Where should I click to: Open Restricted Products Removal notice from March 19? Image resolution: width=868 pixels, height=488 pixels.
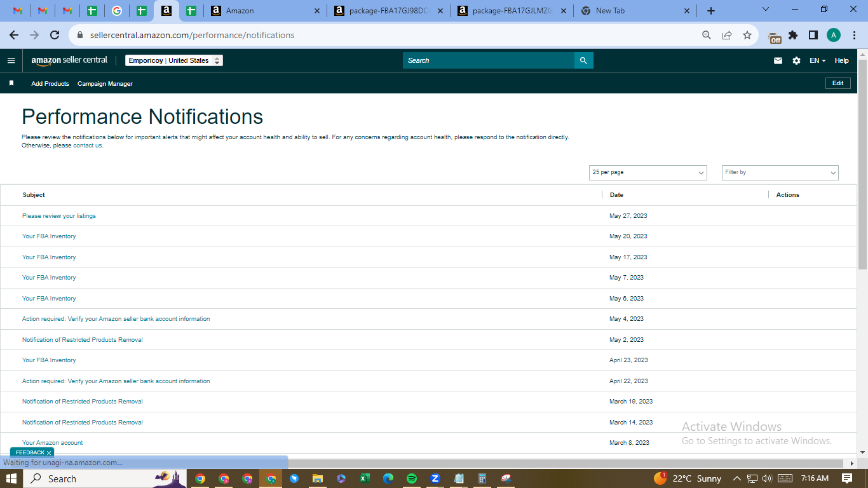pyautogui.click(x=83, y=402)
